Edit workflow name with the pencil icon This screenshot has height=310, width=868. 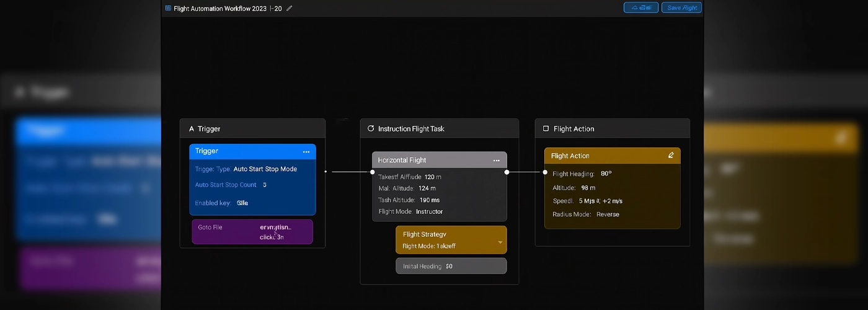tap(290, 8)
